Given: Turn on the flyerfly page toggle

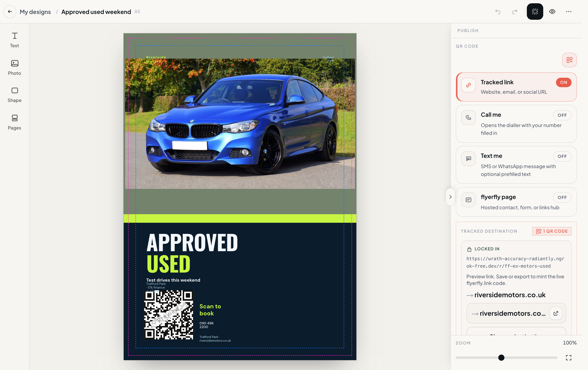Looking at the screenshot, I should click(562, 197).
